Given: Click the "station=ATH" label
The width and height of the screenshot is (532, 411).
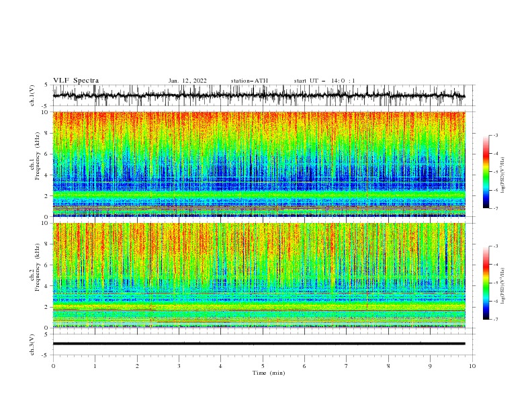Looking at the screenshot, I should [249, 81].
